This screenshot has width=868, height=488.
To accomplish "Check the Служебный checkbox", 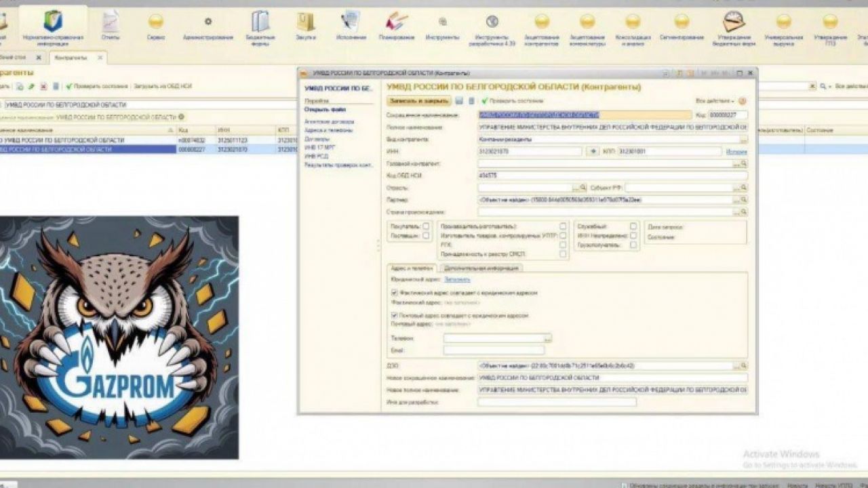I will (x=633, y=225).
